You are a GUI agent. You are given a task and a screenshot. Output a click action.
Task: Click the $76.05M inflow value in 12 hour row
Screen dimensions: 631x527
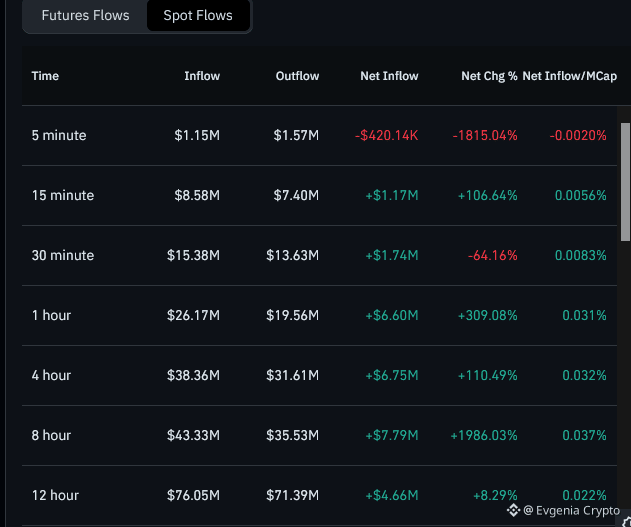pyautogui.click(x=194, y=495)
